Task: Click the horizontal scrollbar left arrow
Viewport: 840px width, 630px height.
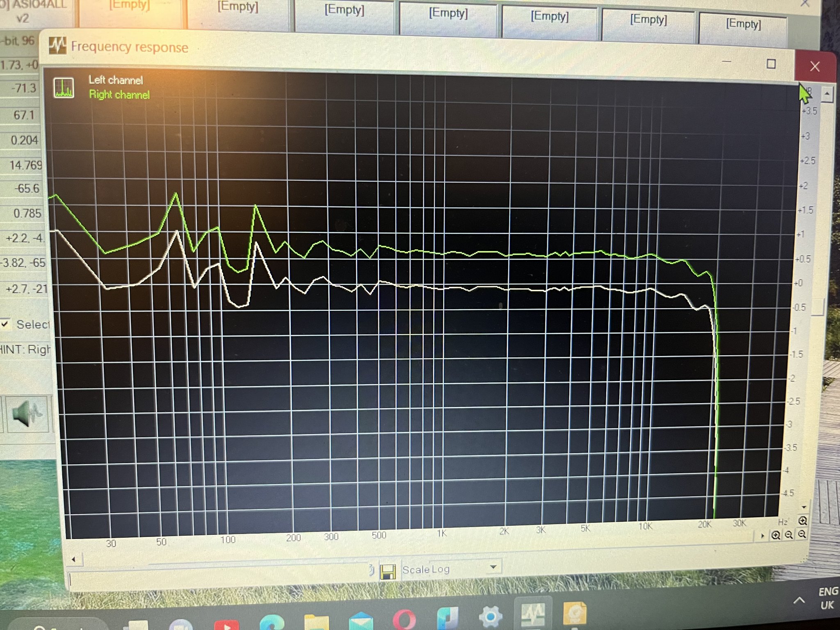Action: pos(74,559)
